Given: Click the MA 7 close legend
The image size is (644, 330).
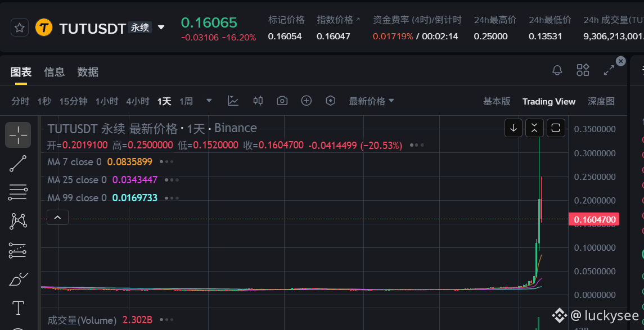Looking at the screenshot, I should click(74, 162).
